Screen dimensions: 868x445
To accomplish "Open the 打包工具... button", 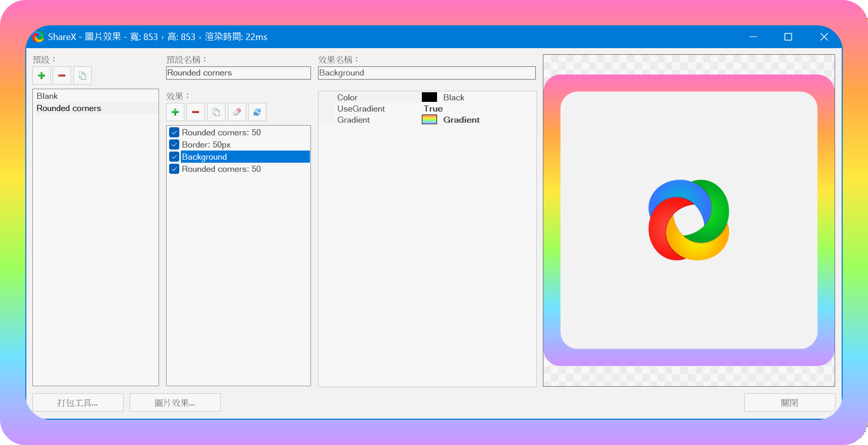I will (78, 402).
